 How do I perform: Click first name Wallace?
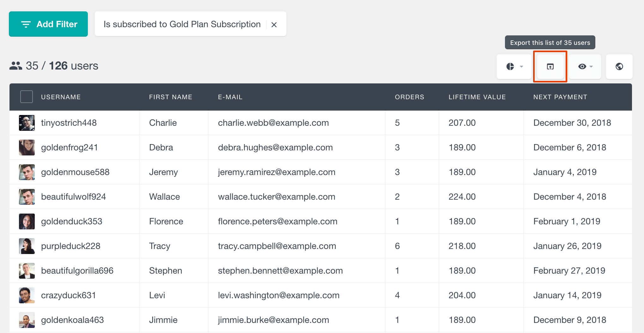pyautogui.click(x=164, y=197)
